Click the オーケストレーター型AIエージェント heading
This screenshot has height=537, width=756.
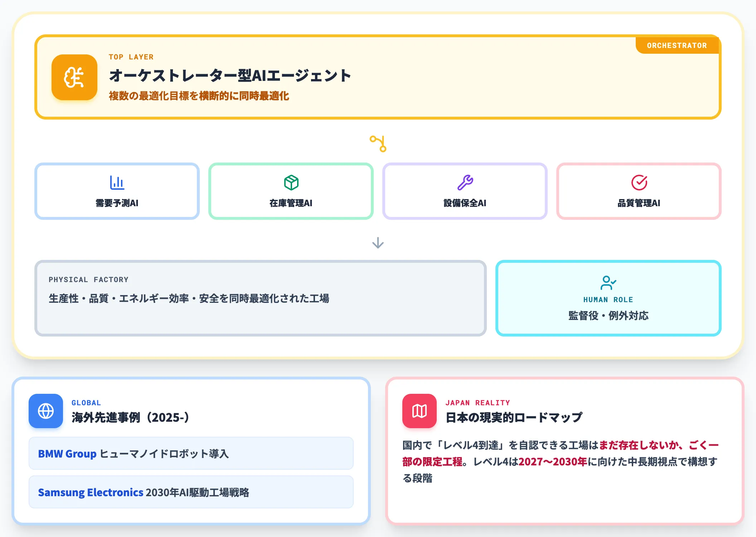pos(230,76)
